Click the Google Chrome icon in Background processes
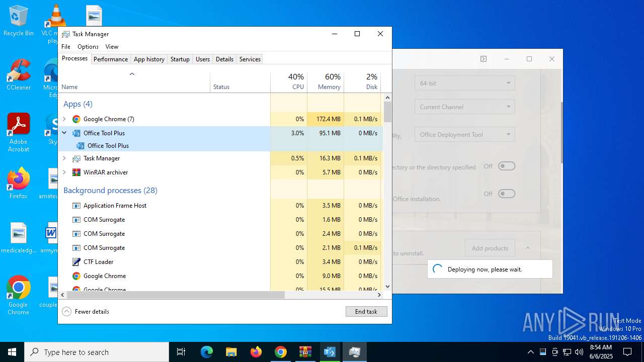Image resolution: width=644 pixels, height=362 pixels. (x=76, y=276)
